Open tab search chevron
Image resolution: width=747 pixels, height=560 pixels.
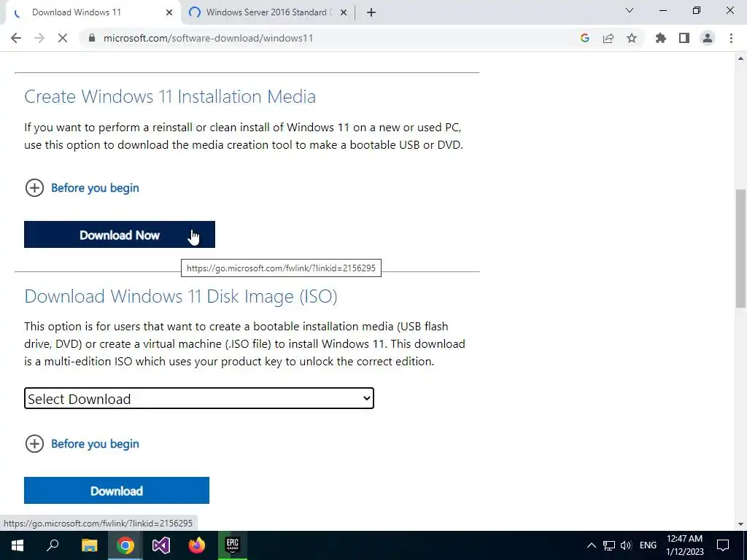click(630, 10)
